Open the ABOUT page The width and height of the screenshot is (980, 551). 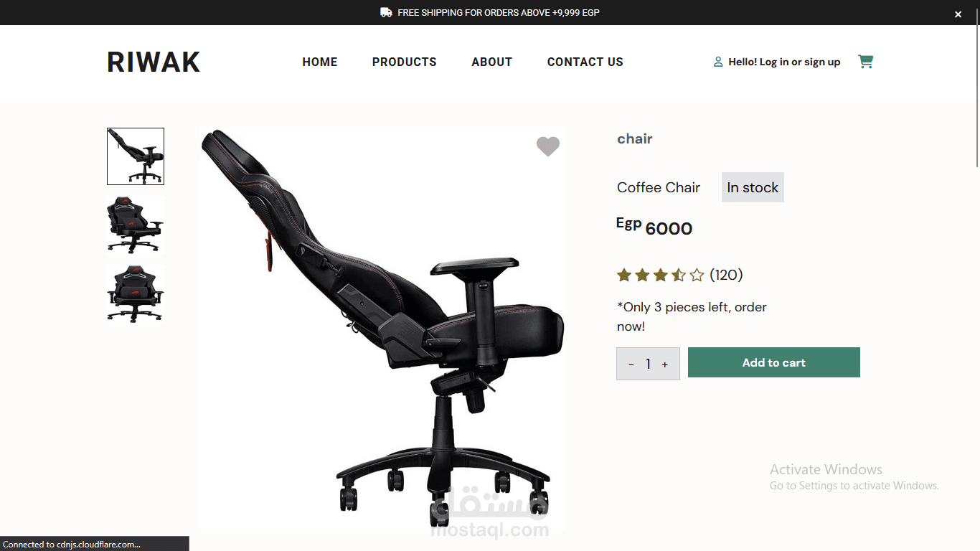coord(492,62)
